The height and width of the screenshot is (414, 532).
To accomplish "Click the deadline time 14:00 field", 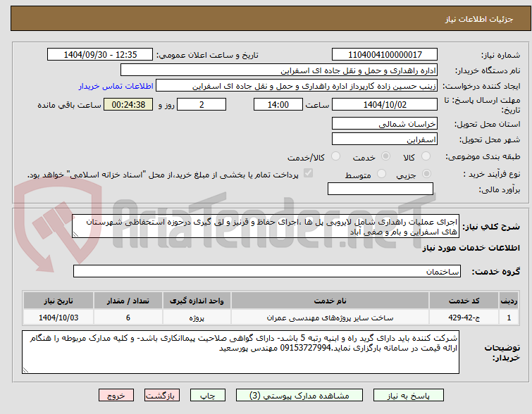I will tap(278, 104).
